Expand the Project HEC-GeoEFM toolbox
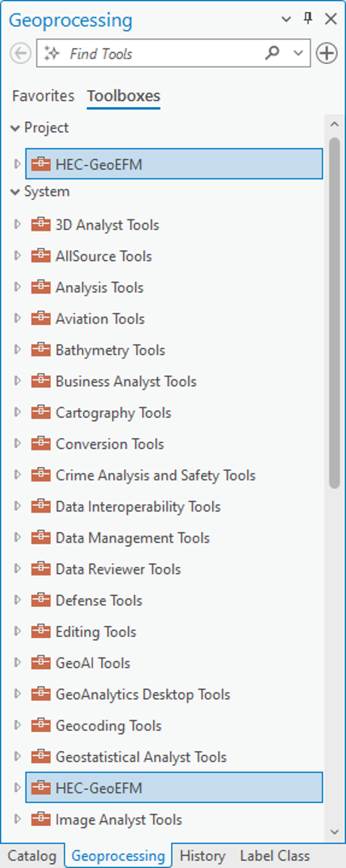 [17, 164]
